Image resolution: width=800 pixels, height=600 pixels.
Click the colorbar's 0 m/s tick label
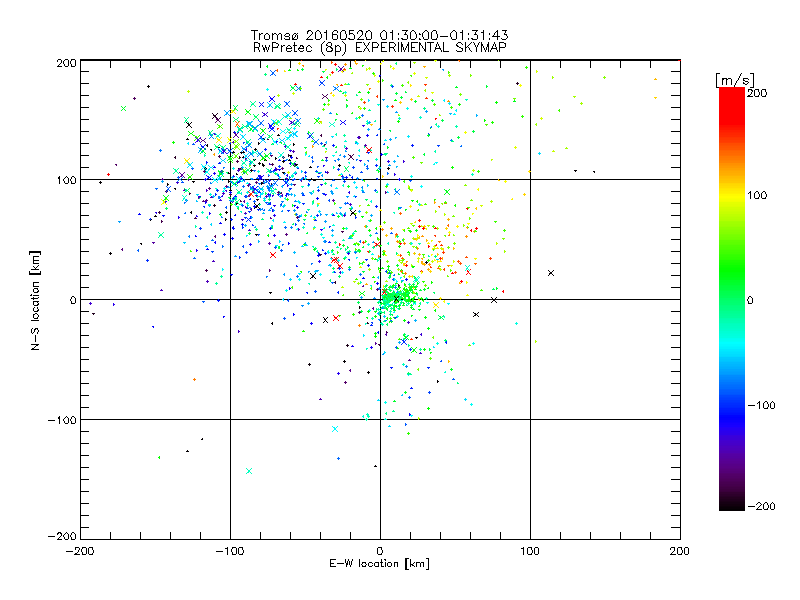coord(750,300)
